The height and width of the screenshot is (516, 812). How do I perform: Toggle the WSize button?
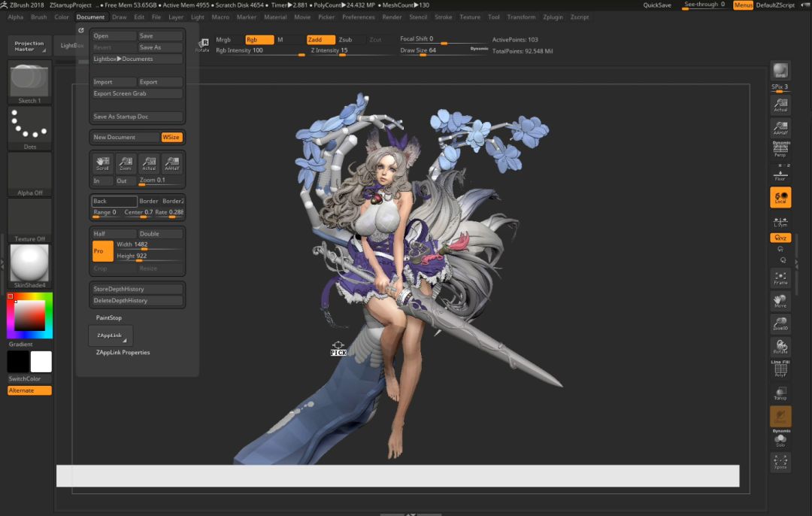coord(171,138)
